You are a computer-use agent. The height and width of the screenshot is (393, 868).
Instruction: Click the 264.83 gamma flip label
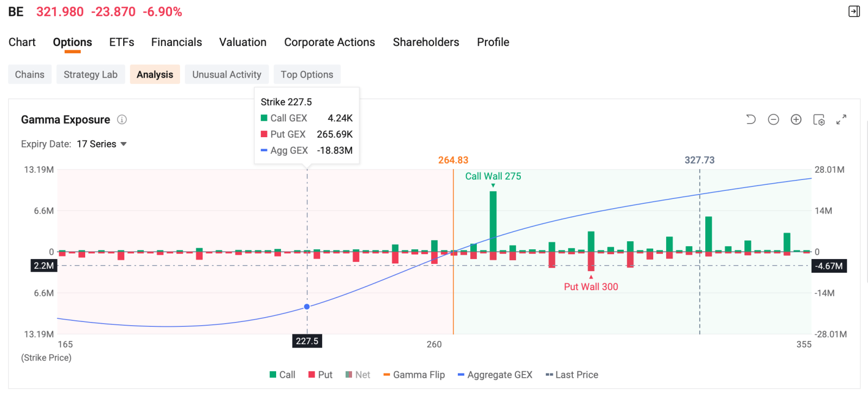pyautogui.click(x=453, y=160)
